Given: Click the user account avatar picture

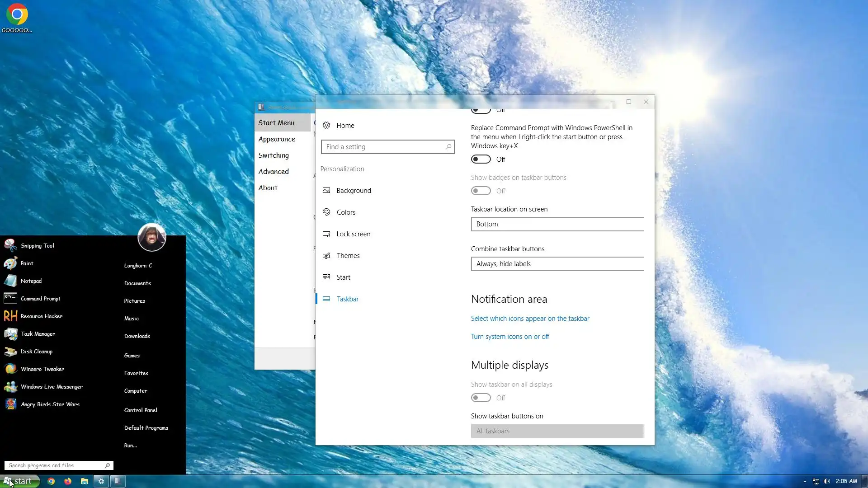Looking at the screenshot, I should pos(151,237).
